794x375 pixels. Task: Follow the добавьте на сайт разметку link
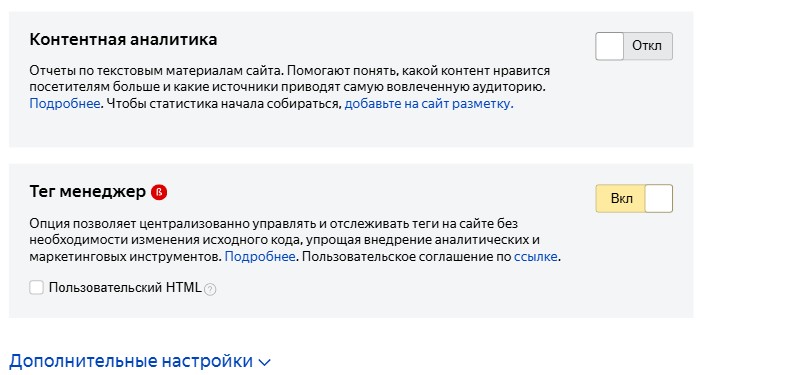[x=428, y=104]
